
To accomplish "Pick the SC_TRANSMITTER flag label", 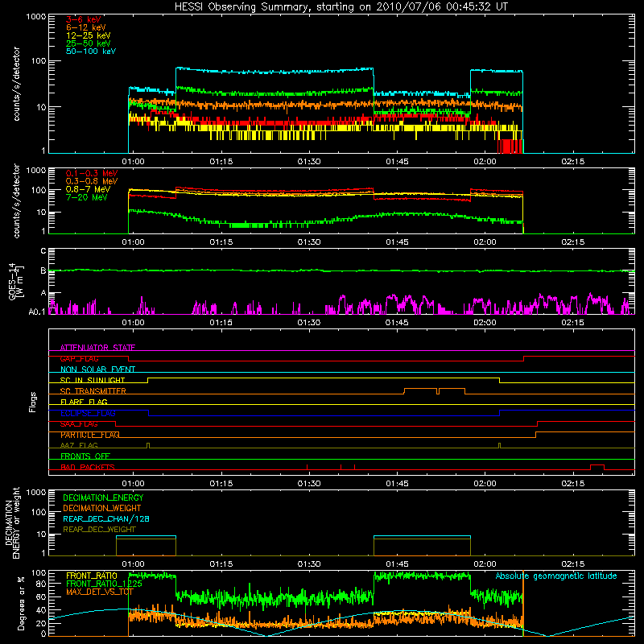I will 93,391.
